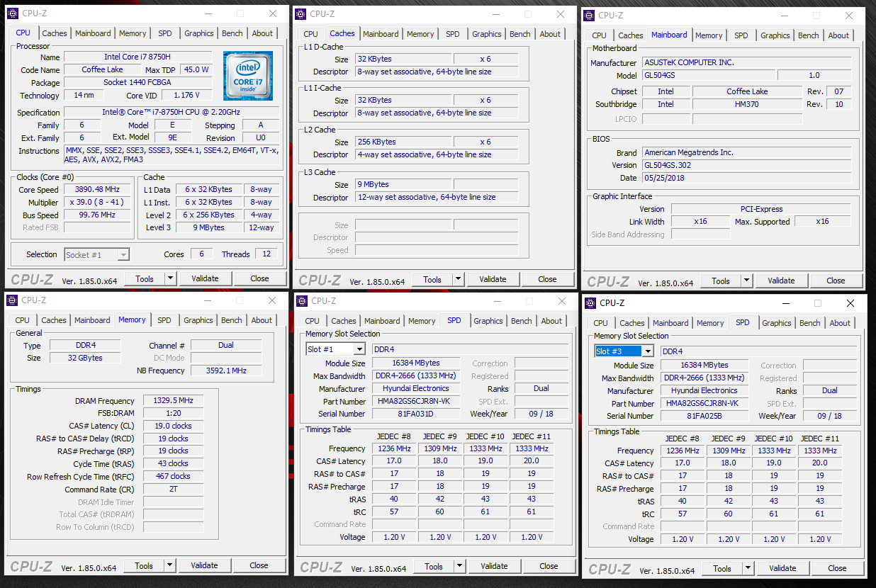Open the Socket #1 selection dropdown
Image resolution: width=876 pixels, height=588 pixels.
pyautogui.click(x=123, y=254)
